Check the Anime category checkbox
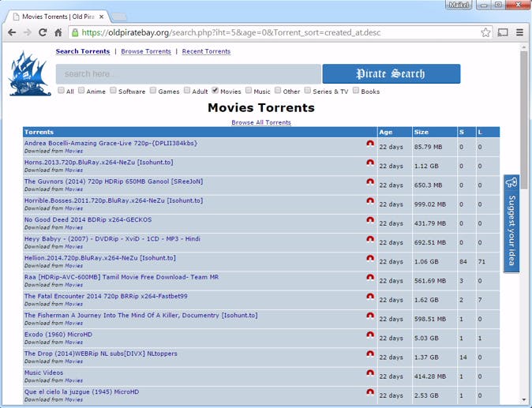 (x=81, y=90)
